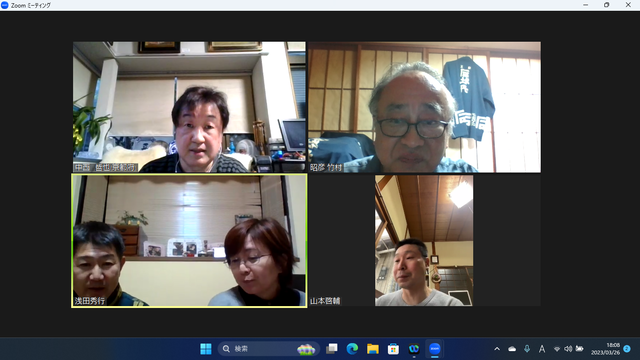Select the top-left participant video tile
Image resolution: width=640 pixels, height=360 pixels.
pyautogui.click(x=189, y=107)
